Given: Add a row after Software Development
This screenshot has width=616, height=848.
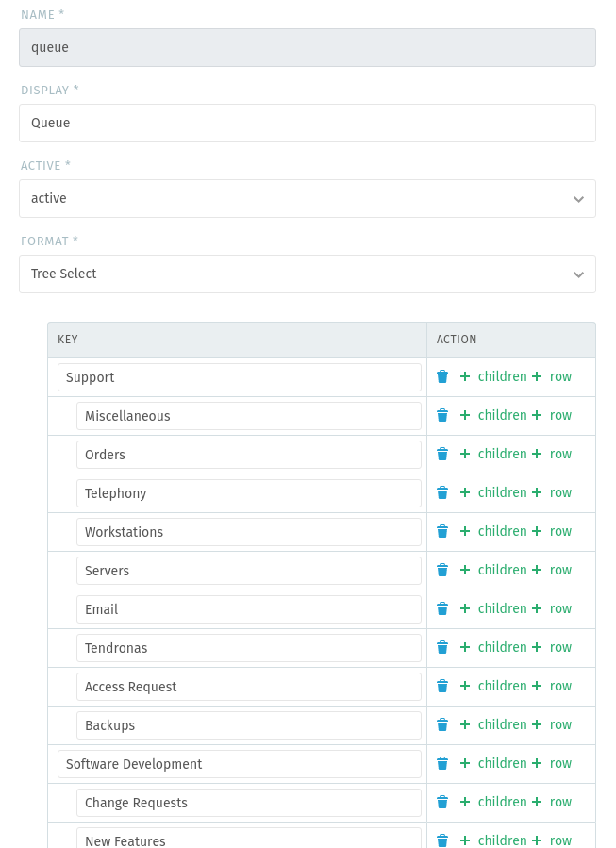Looking at the screenshot, I should (x=552, y=763).
